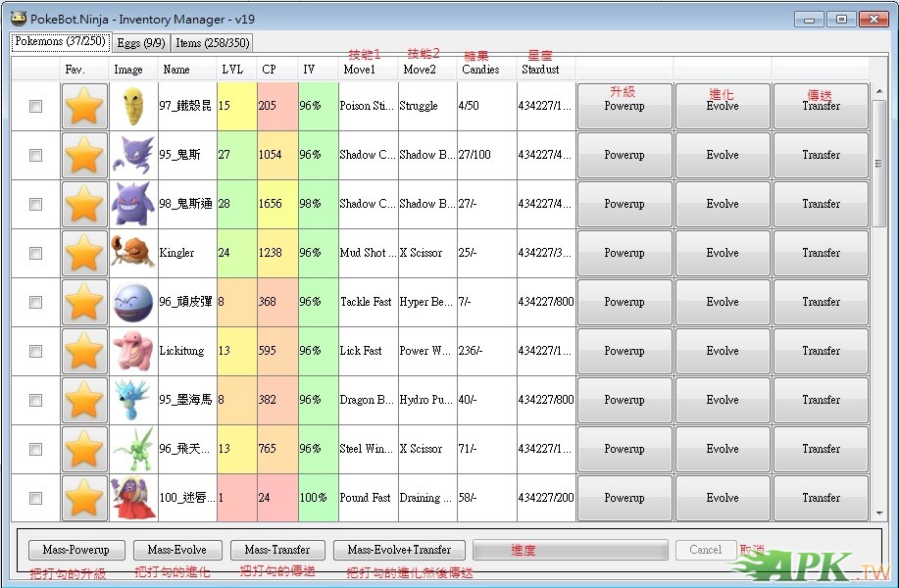Switch to the Eggs (9/9) tab
The image size is (899, 588).
(x=140, y=42)
